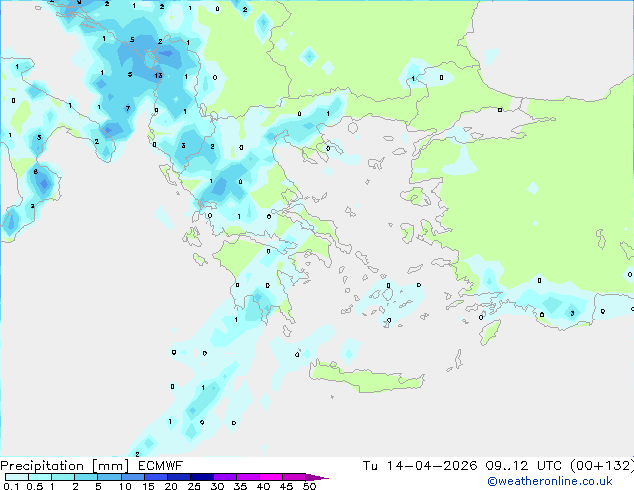Click the '8' precipitation value over southern Italy
This screenshot has width=634, height=490.
[x=36, y=172]
